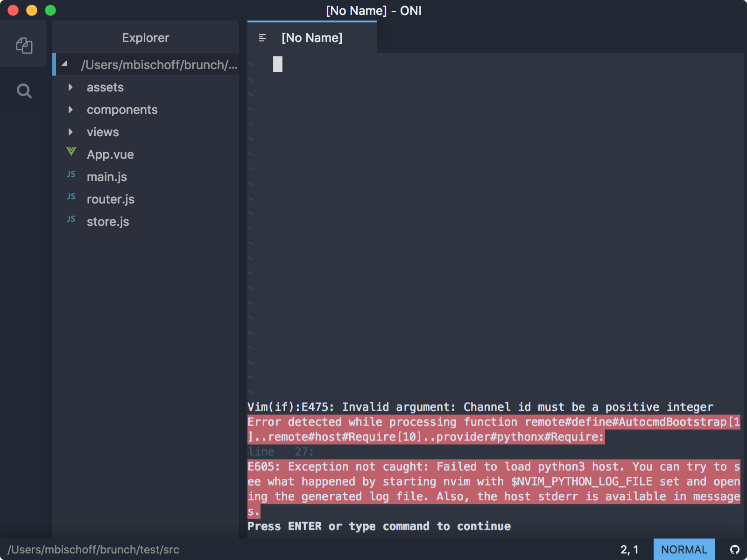
Task: Expand the assets folder
Action: pos(71,87)
